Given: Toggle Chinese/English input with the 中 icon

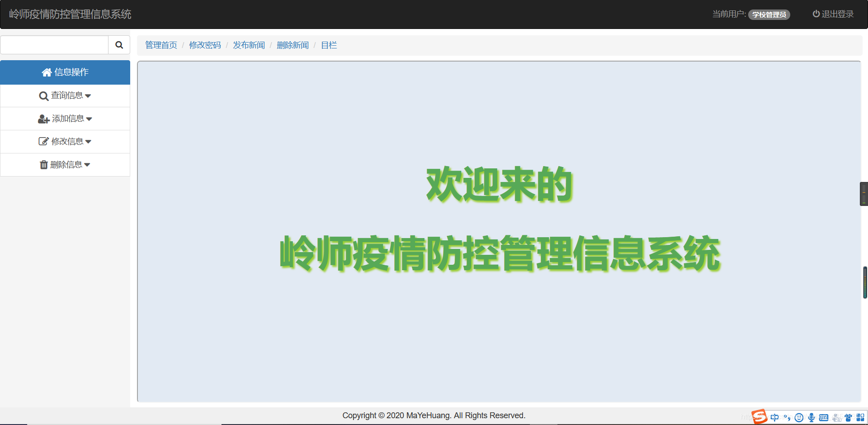Looking at the screenshot, I should pyautogui.click(x=775, y=417).
